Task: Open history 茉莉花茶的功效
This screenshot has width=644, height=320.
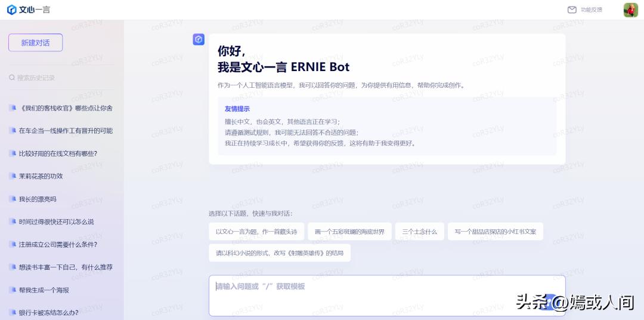Action: (x=41, y=176)
